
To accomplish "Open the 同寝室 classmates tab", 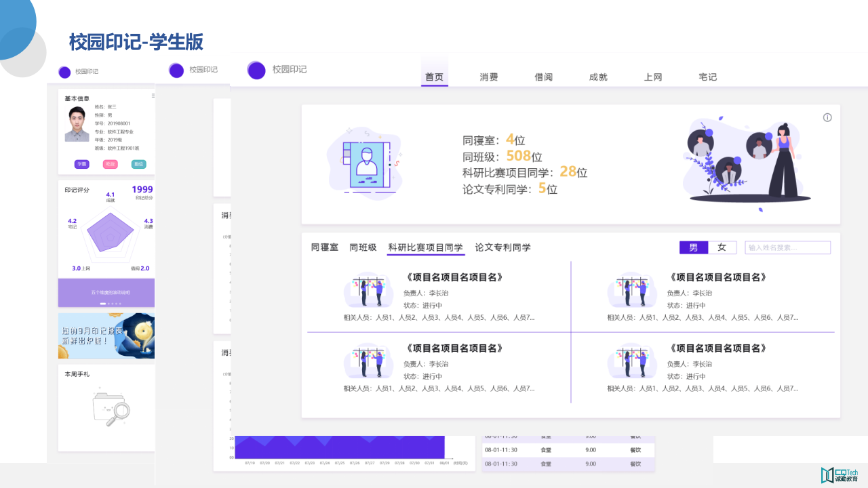I will point(324,247).
